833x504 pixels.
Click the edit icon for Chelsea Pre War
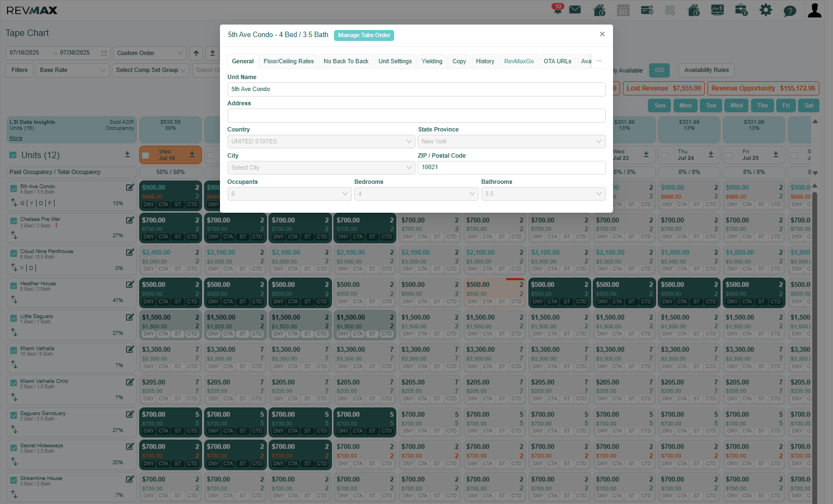[130, 220]
